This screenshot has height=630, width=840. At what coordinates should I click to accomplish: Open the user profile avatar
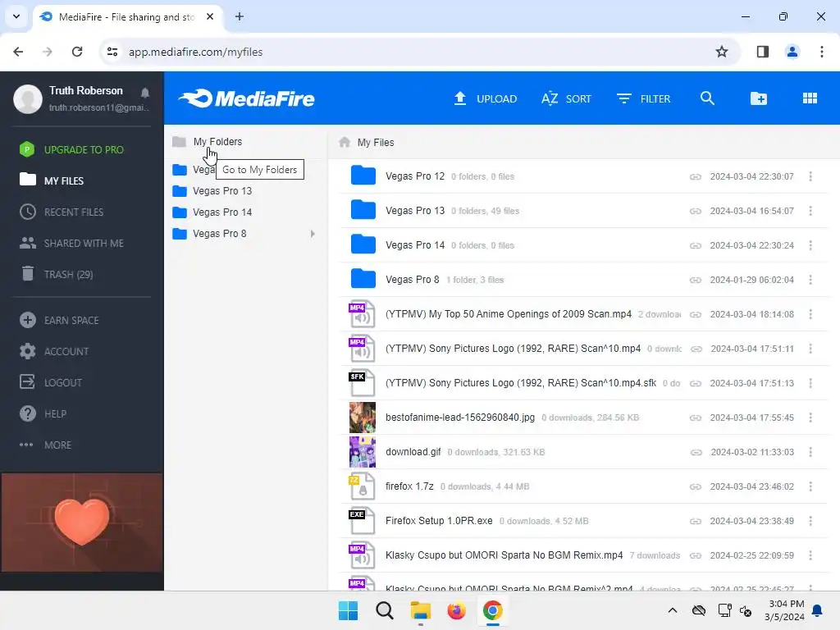pos(28,98)
